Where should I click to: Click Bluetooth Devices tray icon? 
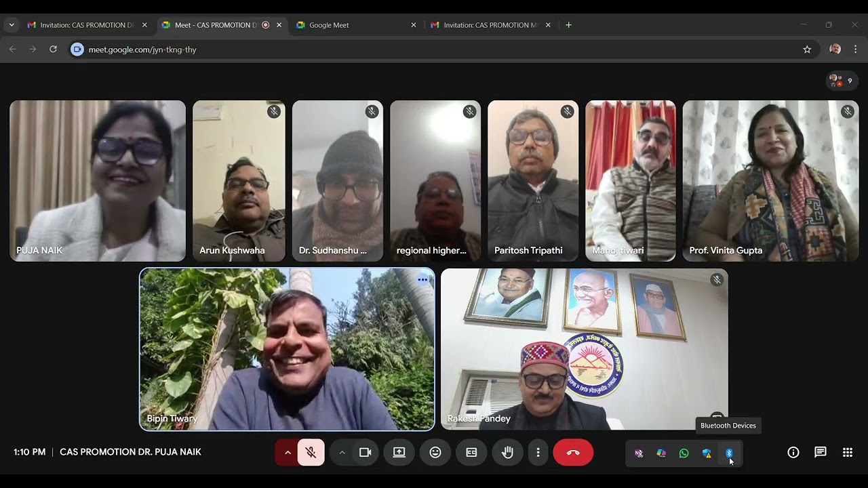[729, 453]
